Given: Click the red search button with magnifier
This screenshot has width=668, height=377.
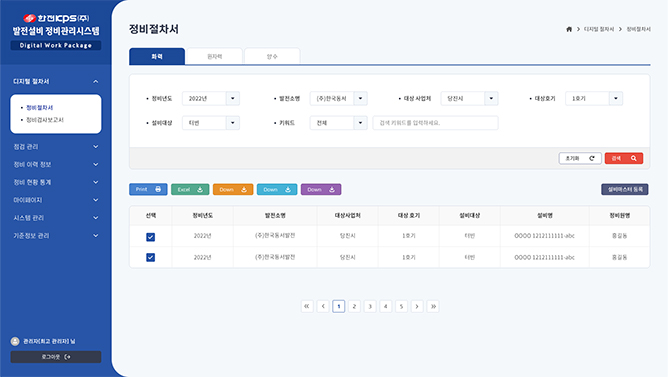Looking at the screenshot, I should click(624, 158).
